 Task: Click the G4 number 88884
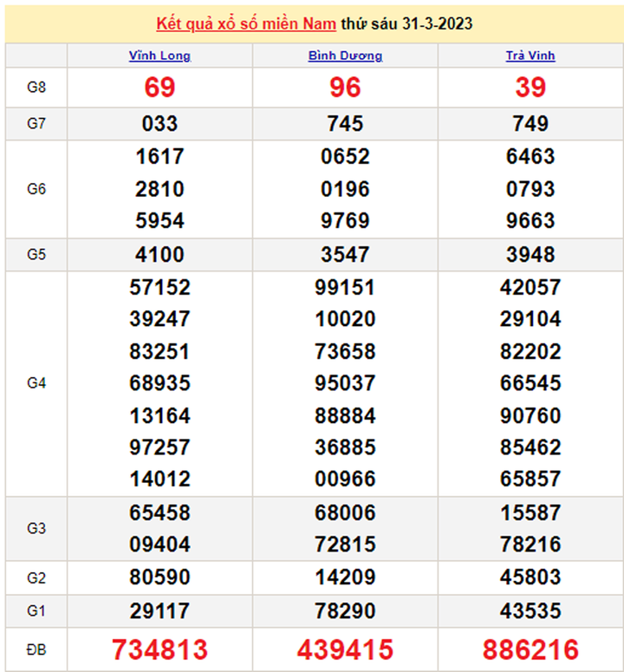(x=345, y=416)
